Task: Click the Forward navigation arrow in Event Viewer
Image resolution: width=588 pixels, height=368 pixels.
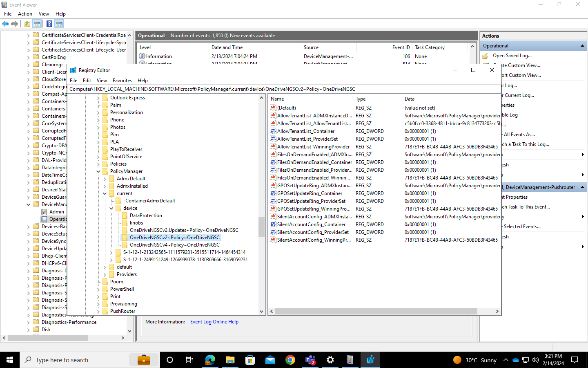Action: (x=15, y=24)
